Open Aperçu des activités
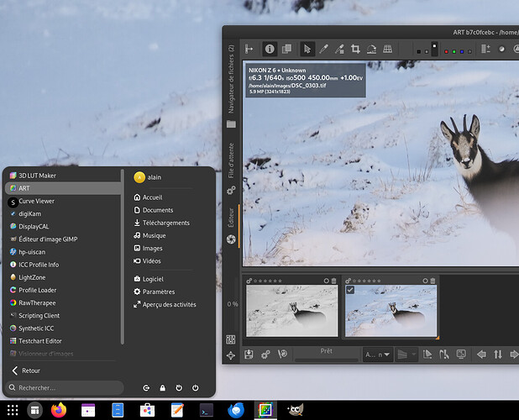This screenshot has width=519, height=420. pos(165,304)
